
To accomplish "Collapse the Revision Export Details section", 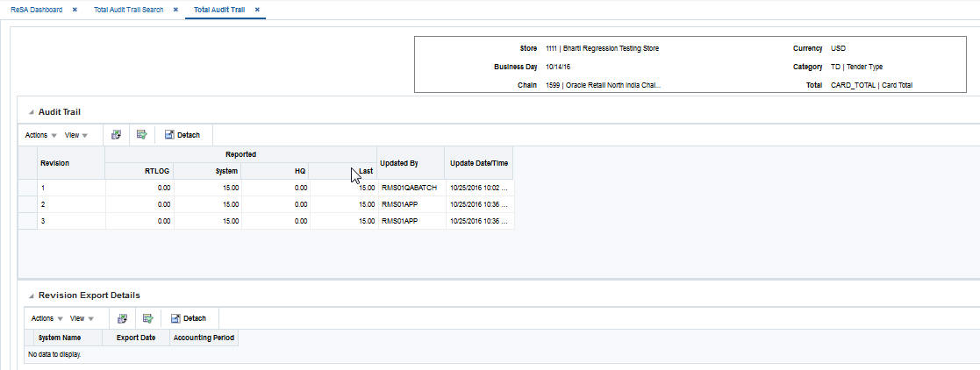I will (31, 295).
